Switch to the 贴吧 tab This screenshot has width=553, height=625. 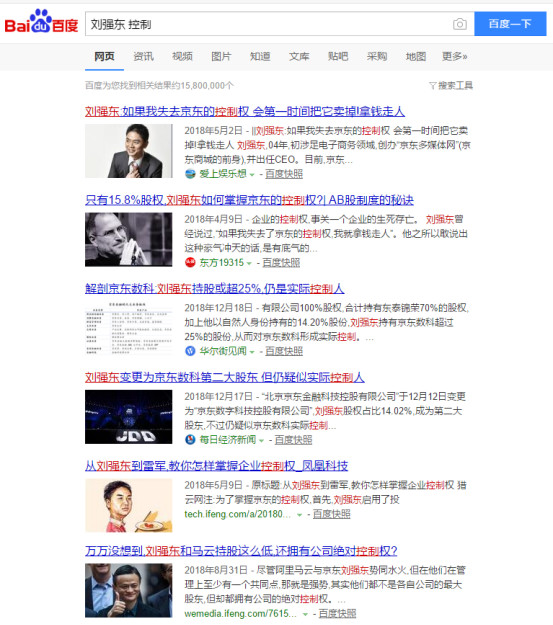(338, 56)
